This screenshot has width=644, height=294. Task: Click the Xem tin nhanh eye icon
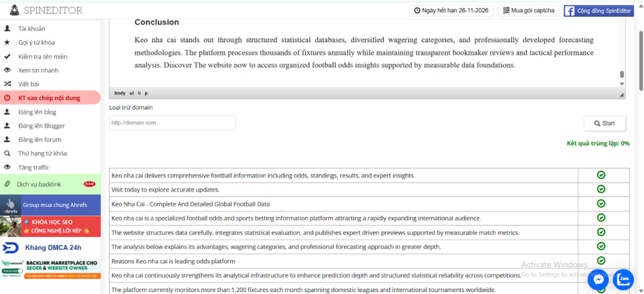pyautogui.click(x=7, y=70)
